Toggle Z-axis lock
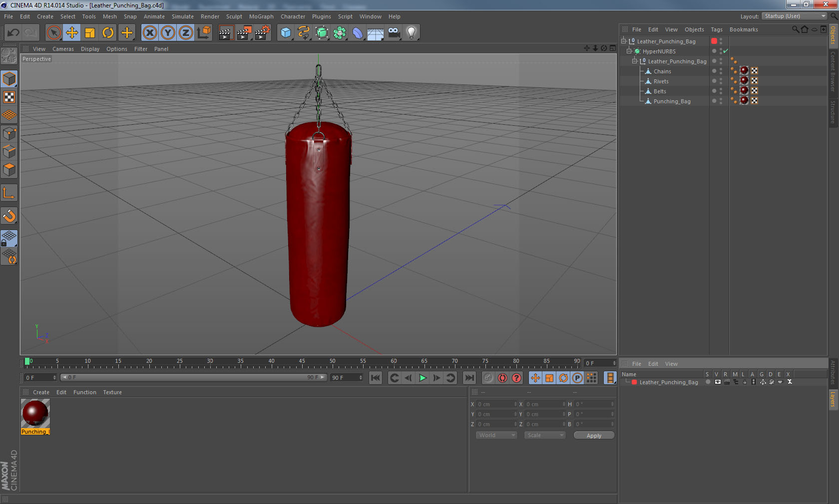The image size is (839, 504). (186, 33)
